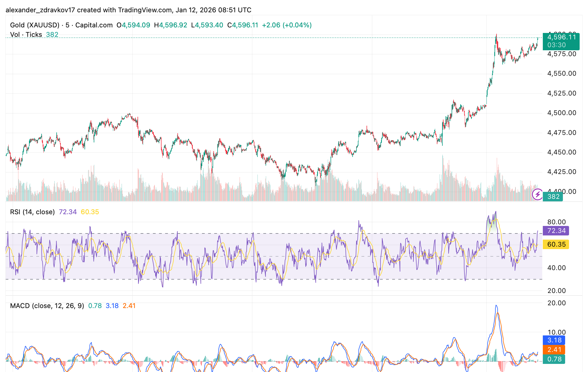Select the RSI (14, close) indicator label

click(32, 212)
